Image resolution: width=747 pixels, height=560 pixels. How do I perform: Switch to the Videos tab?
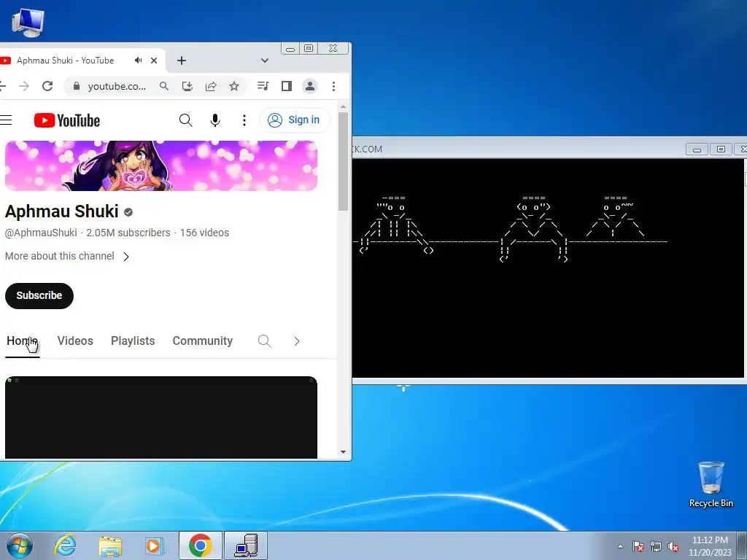75,341
